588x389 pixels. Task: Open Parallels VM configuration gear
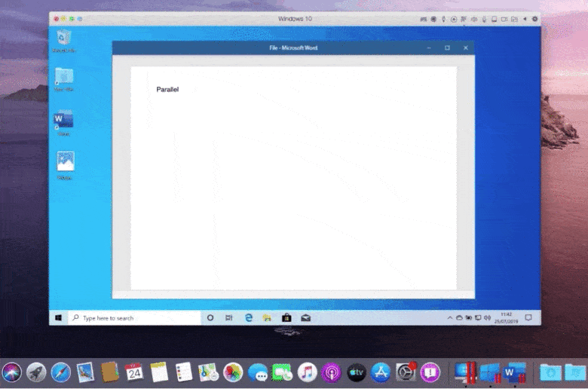(534, 19)
